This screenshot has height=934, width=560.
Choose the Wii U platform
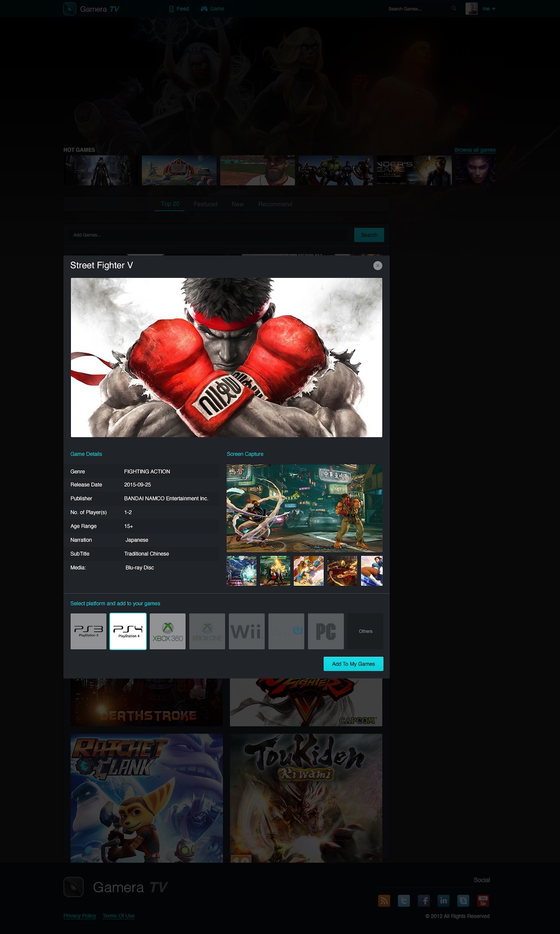[x=286, y=631]
